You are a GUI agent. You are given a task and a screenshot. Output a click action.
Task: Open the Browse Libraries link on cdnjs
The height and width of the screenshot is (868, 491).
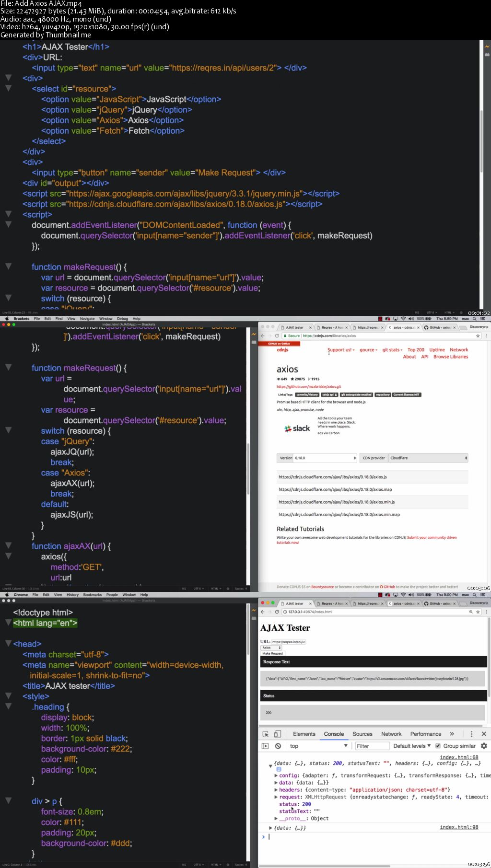tap(451, 357)
